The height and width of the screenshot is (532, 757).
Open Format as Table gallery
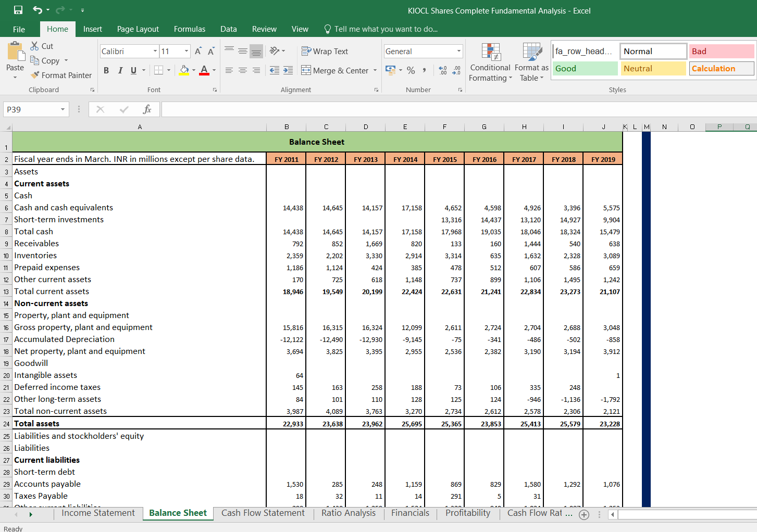[532, 62]
